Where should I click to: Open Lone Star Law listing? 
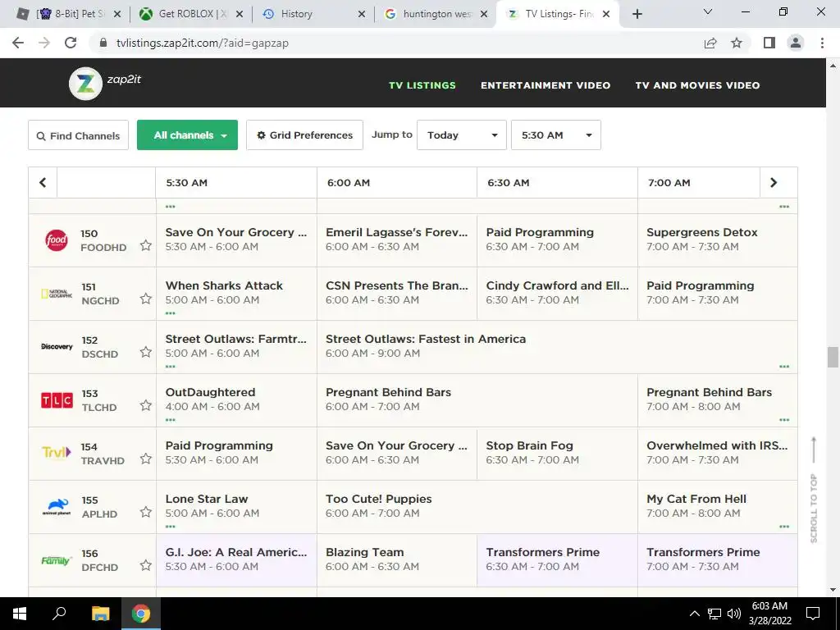236,506
